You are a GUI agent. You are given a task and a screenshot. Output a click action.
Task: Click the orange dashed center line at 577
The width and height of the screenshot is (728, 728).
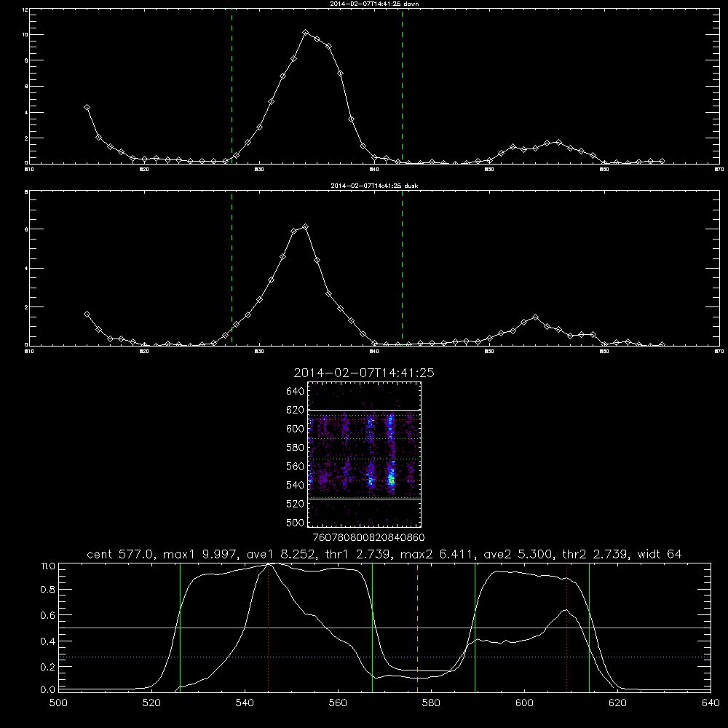point(417,628)
